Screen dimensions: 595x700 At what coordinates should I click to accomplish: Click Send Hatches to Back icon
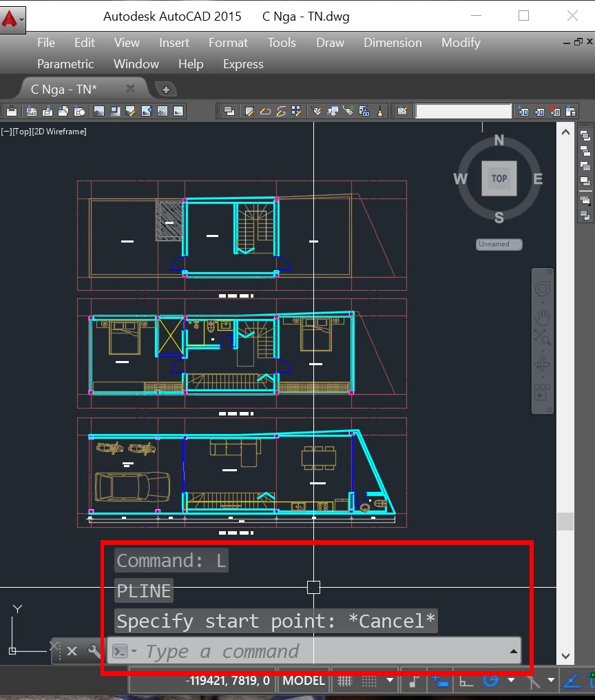tap(585, 215)
